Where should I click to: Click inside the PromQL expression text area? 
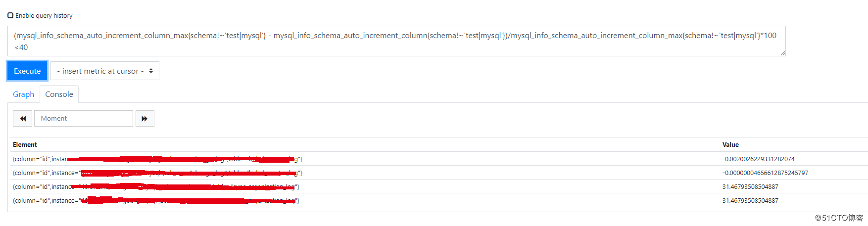(x=396, y=41)
